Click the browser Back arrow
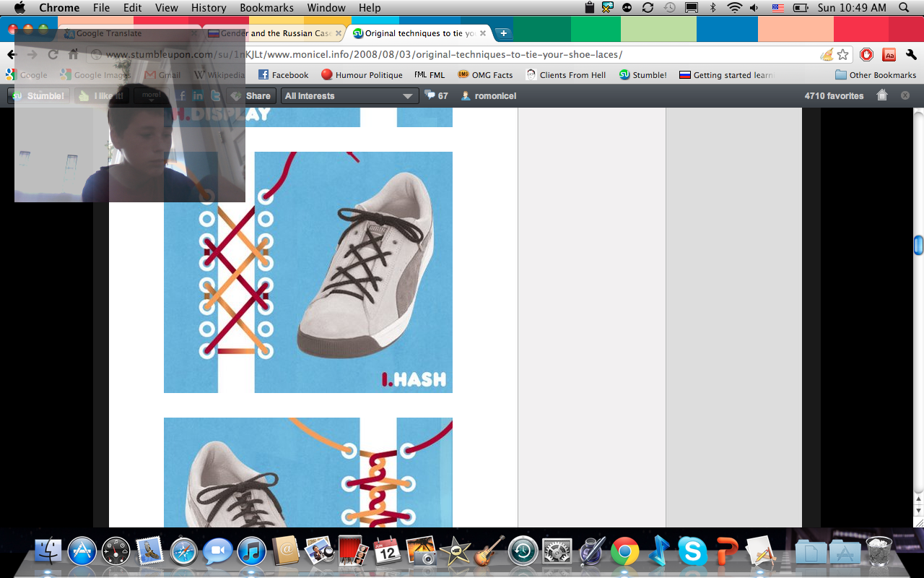 click(x=11, y=55)
